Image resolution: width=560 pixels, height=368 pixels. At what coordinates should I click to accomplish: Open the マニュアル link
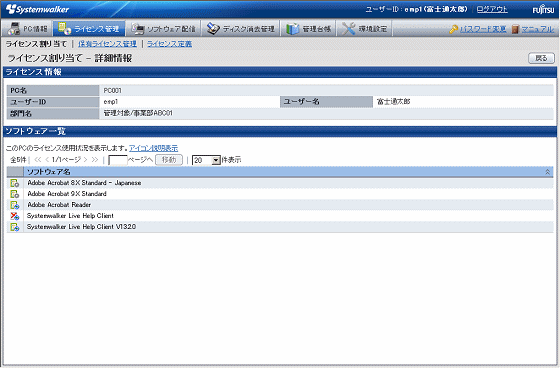tap(538, 29)
